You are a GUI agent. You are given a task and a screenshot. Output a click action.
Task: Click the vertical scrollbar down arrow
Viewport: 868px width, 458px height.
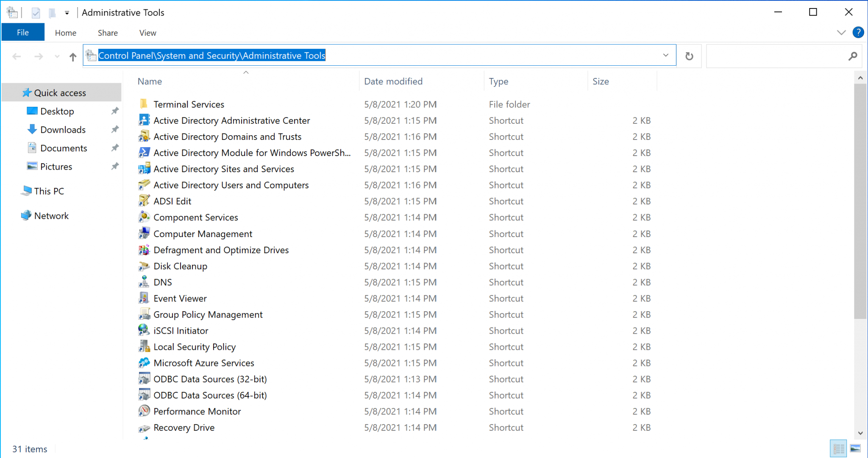click(860, 433)
